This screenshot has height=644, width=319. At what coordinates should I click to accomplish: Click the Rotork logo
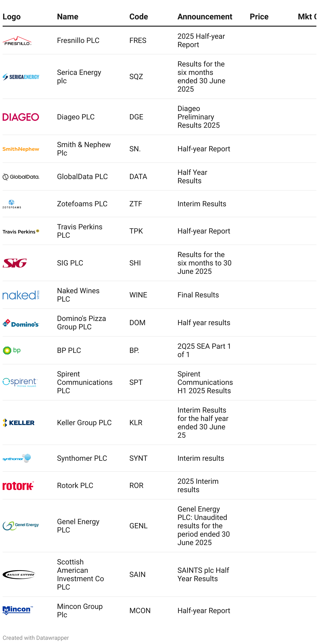click(x=18, y=486)
